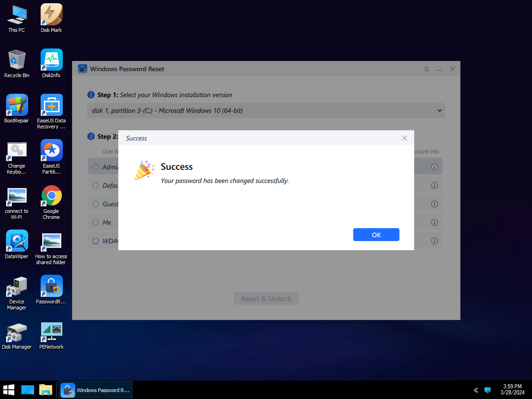The image size is (532, 399).
Task: Open the Disk Mark desktop icon
Action: 51,15
